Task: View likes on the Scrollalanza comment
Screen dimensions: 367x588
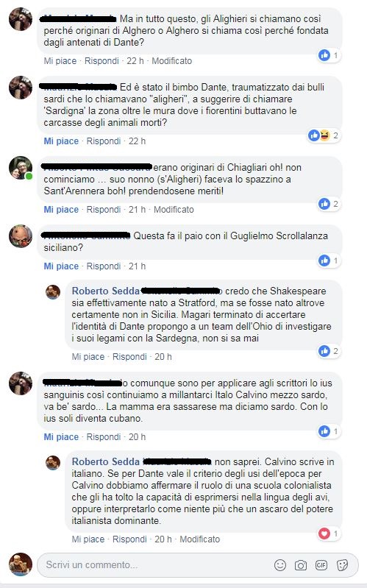Action: 329,261
